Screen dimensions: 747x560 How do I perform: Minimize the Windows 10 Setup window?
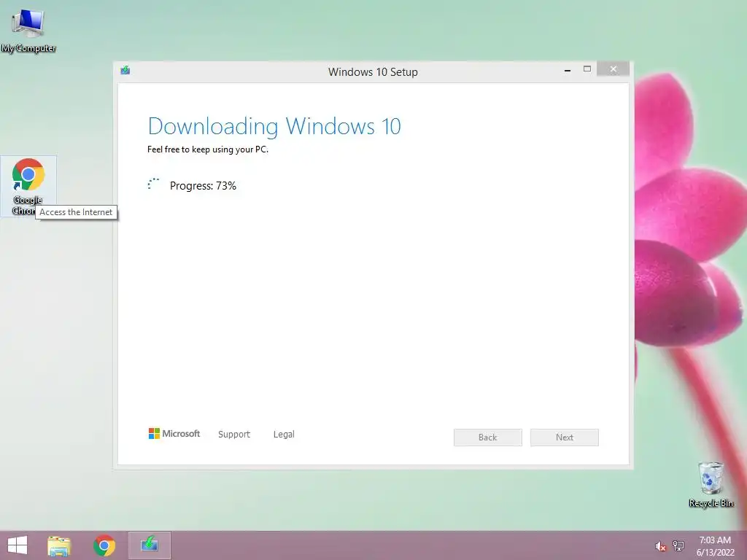[x=568, y=70]
